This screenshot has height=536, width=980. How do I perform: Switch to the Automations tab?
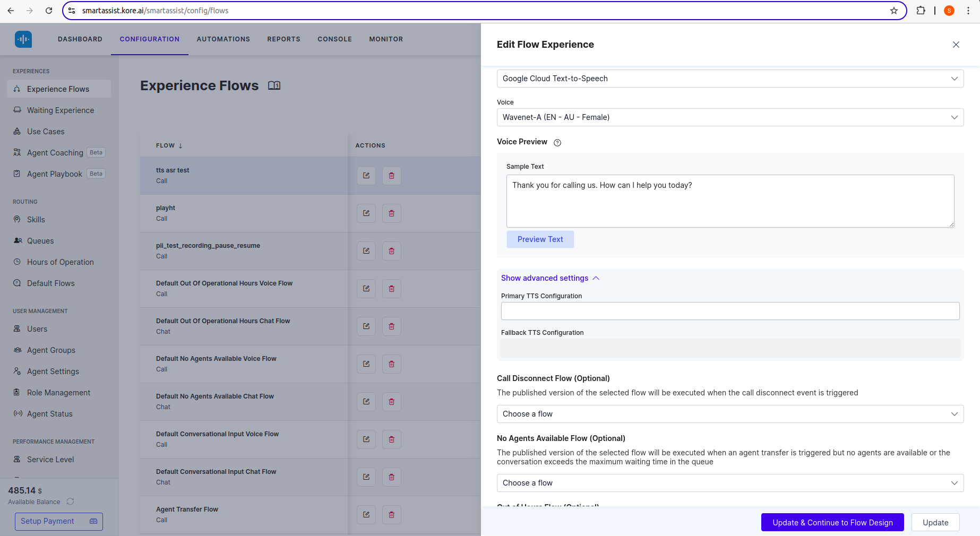click(x=223, y=39)
